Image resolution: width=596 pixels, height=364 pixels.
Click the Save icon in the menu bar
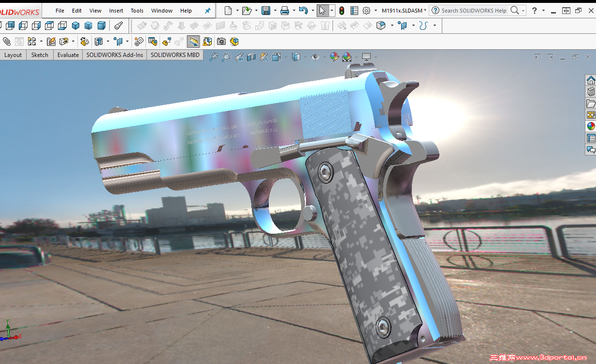pyautogui.click(x=267, y=10)
